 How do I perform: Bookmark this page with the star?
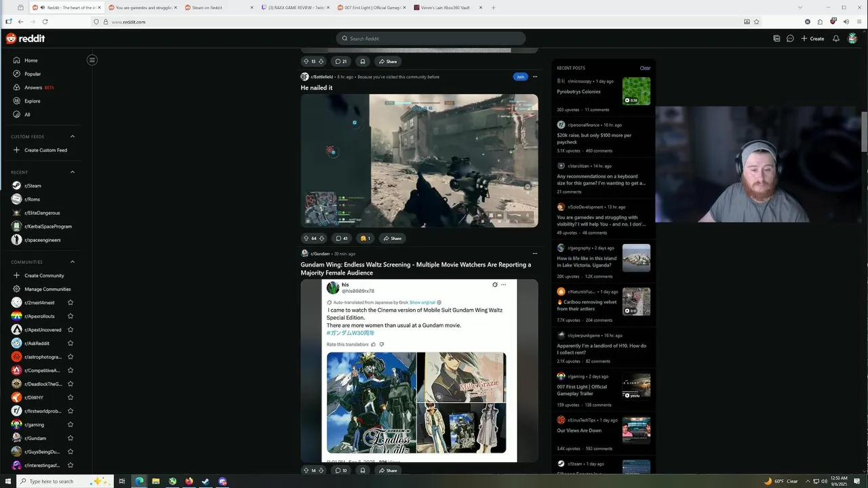756,22
